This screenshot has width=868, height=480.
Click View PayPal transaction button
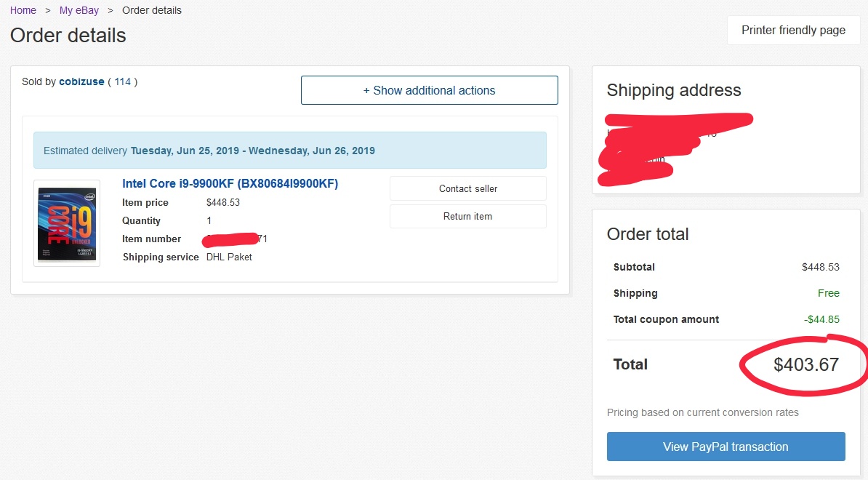(726, 447)
